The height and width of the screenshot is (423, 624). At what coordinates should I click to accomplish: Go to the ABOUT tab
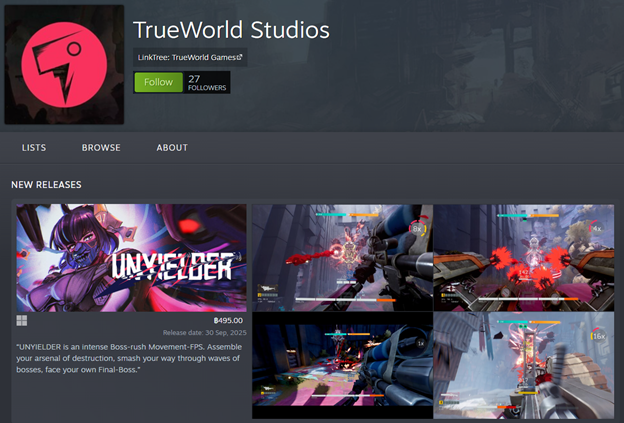click(172, 148)
